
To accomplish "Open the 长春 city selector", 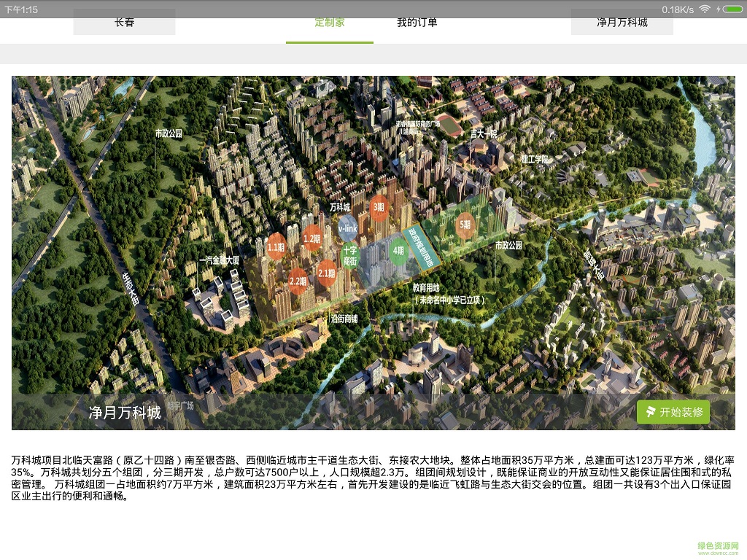I will point(124,22).
